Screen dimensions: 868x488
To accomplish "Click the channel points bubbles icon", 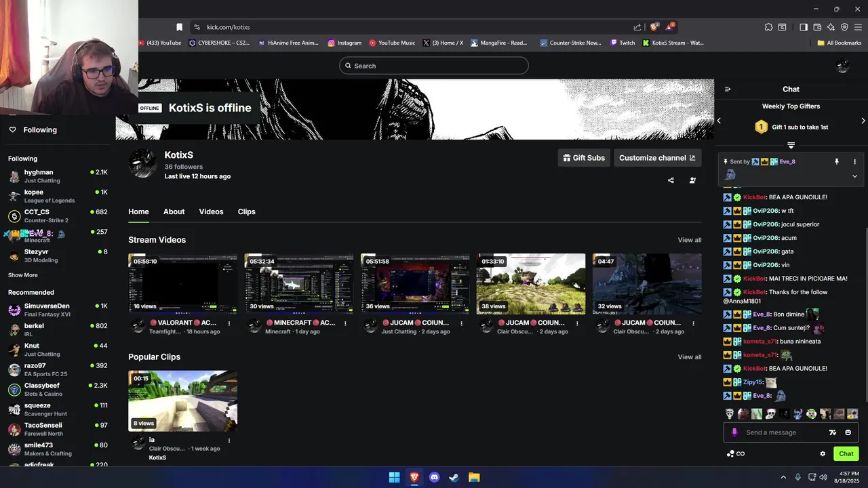I will pos(730,454).
